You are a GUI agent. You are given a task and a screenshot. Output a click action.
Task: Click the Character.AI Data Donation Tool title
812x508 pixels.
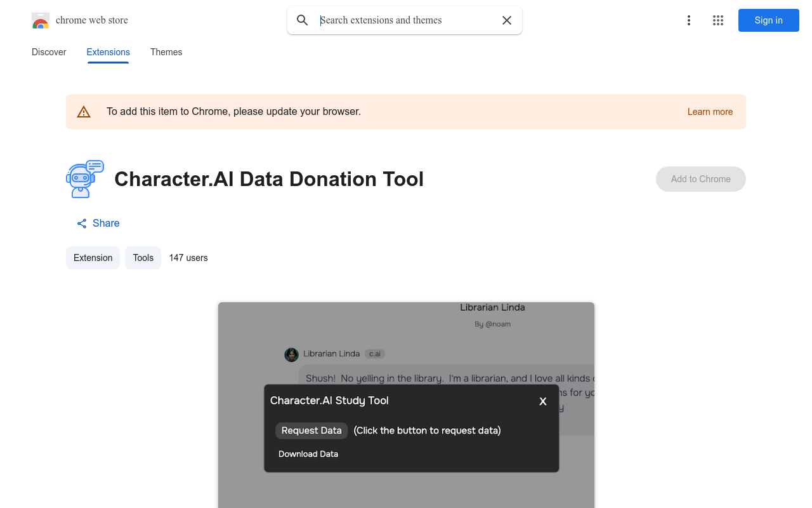[x=269, y=179]
